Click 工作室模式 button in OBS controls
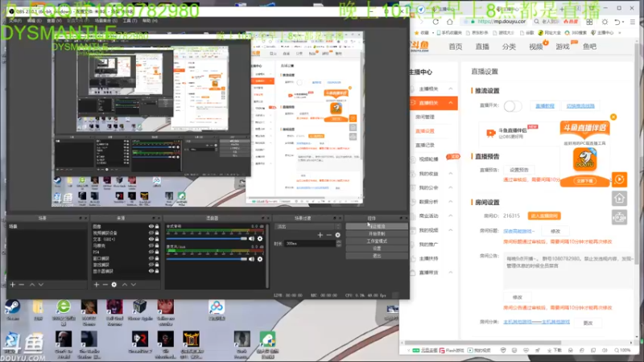The height and width of the screenshot is (362, 644). (377, 241)
